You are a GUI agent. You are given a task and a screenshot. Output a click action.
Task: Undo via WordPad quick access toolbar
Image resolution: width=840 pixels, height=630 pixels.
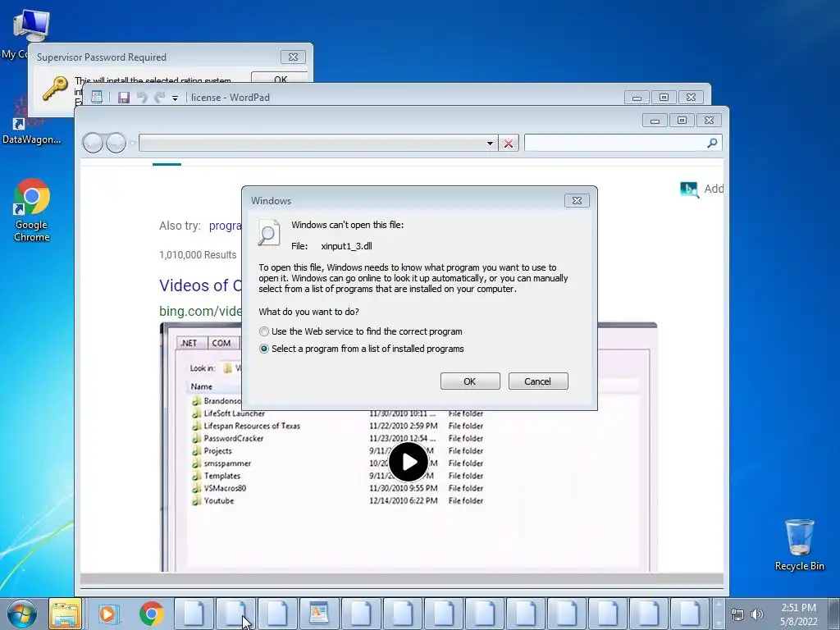coord(142,98)
